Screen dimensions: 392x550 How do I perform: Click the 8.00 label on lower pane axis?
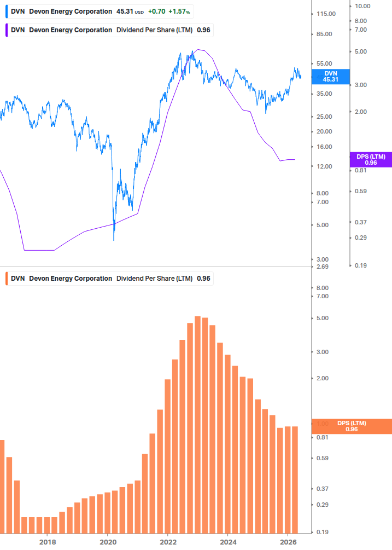(323, 288)
